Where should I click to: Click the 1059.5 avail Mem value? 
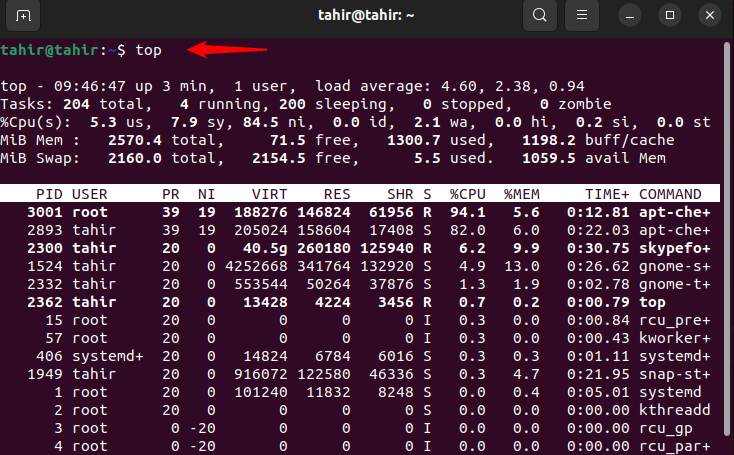tap(549, 158)
